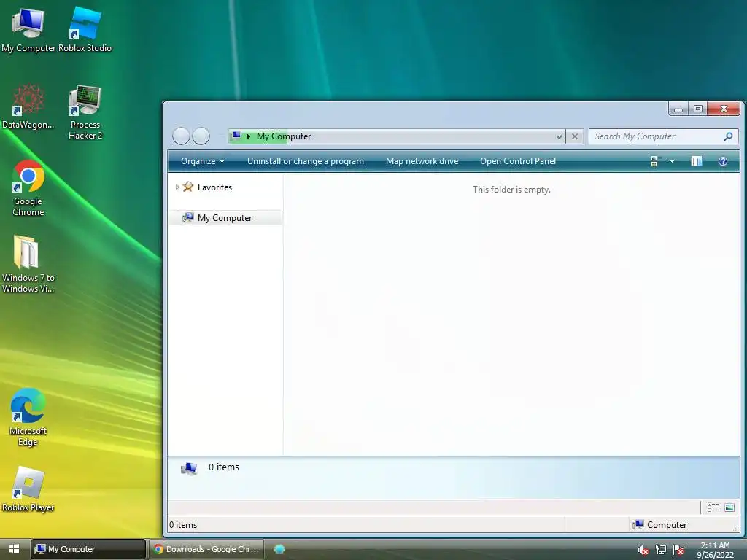
Task: Select Favorites in navigation pane
Action: coord(214,187)
